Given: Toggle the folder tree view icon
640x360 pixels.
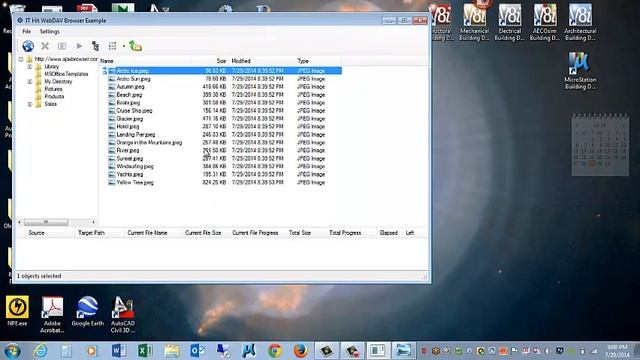Looking at the screenshot, I should [x=96, y=46].
